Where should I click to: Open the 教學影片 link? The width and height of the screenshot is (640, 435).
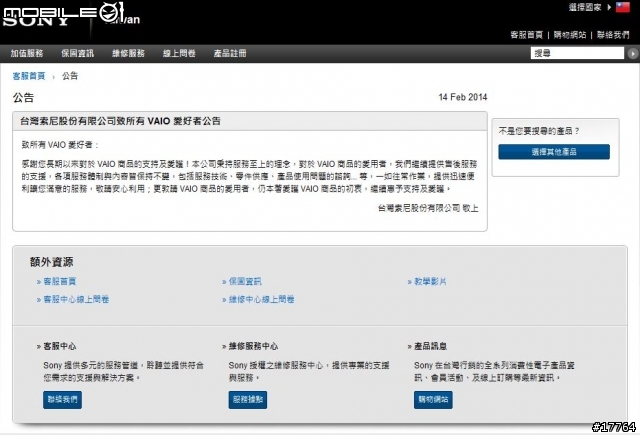point(430,281)
